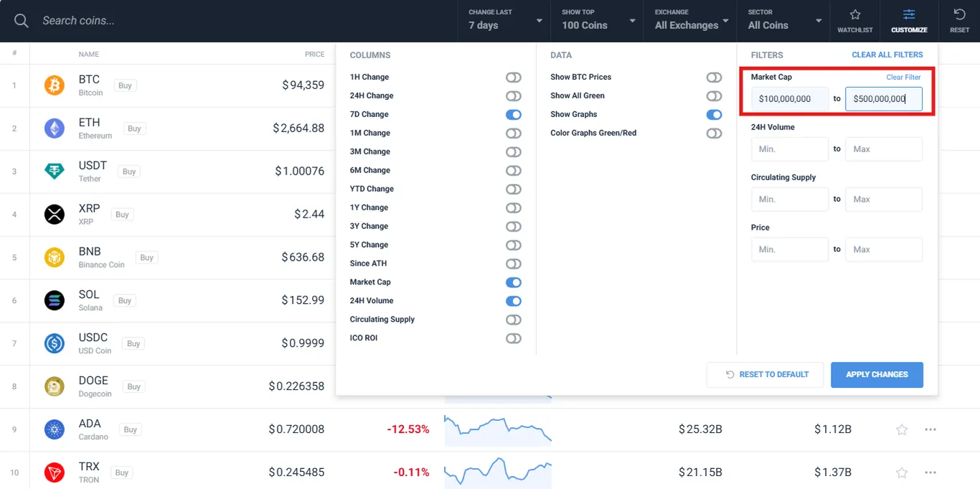This screenshot has width=980, height=489.
Task: Click the USD Coin logo icon
Action: (55, 343)
